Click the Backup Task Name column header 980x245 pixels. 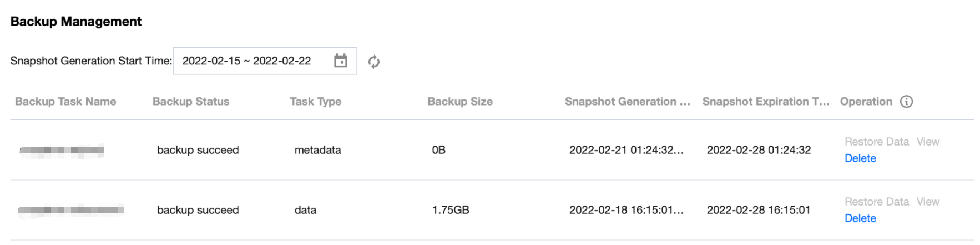point(65,102)
